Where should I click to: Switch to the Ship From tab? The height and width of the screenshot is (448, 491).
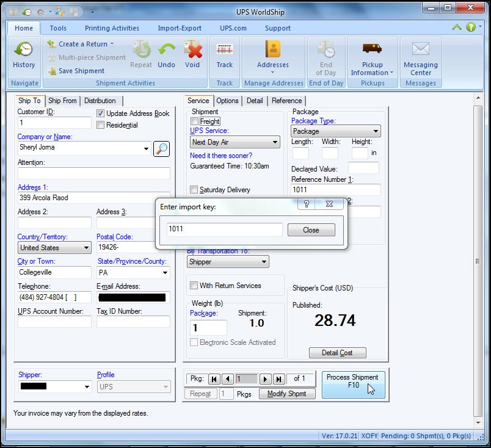62,101
